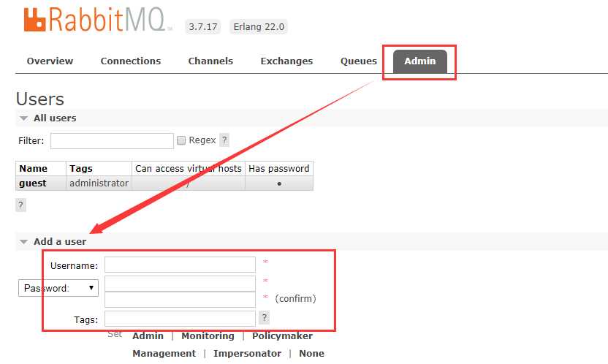Open the Regex help question mark
Image resolution: width=608 pixels, height=364 pixels.
click(x=224, y=140)
